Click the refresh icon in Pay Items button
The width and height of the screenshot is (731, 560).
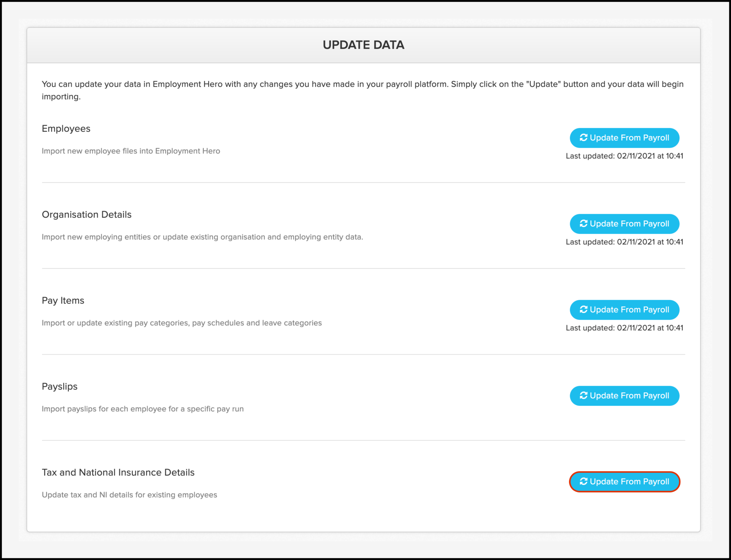[583, 310]
